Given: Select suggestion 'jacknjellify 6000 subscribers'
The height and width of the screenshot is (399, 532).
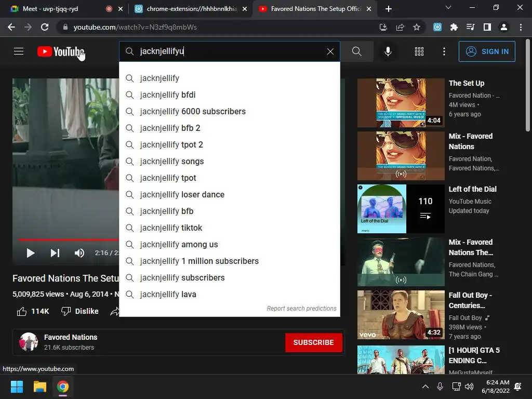Looking at the screenshot, I should coord(230,111).
